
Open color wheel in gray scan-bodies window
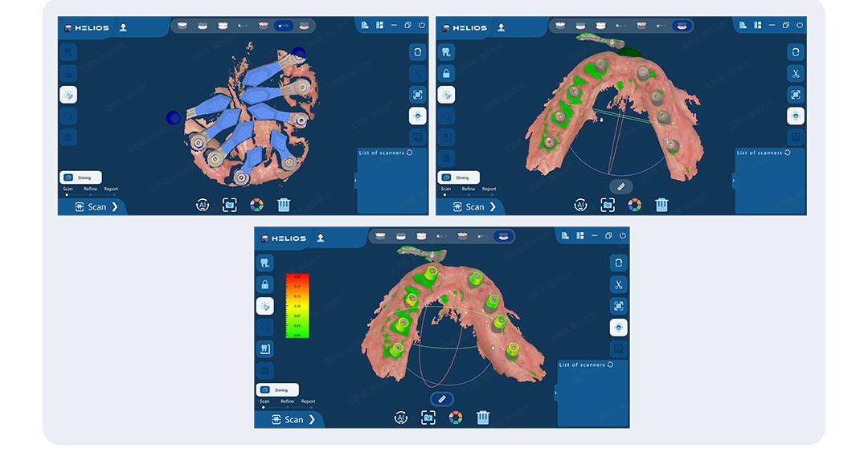(x=634, y=206)
